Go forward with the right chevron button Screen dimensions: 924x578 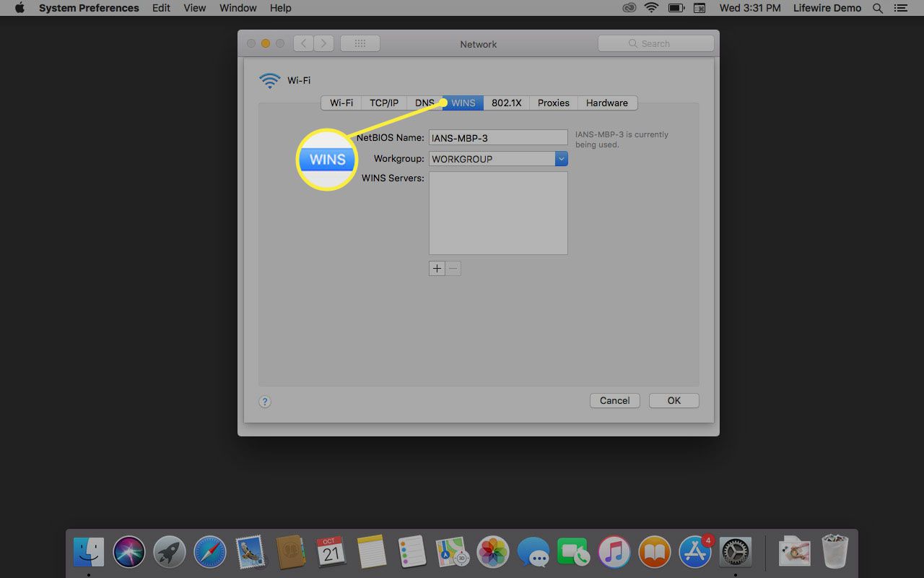point(324,43)
